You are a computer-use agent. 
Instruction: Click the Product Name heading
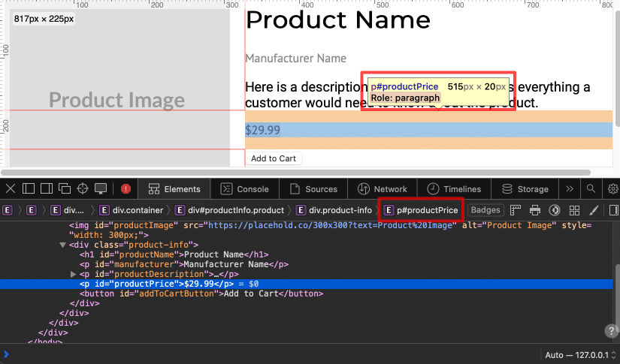point(338,20)
